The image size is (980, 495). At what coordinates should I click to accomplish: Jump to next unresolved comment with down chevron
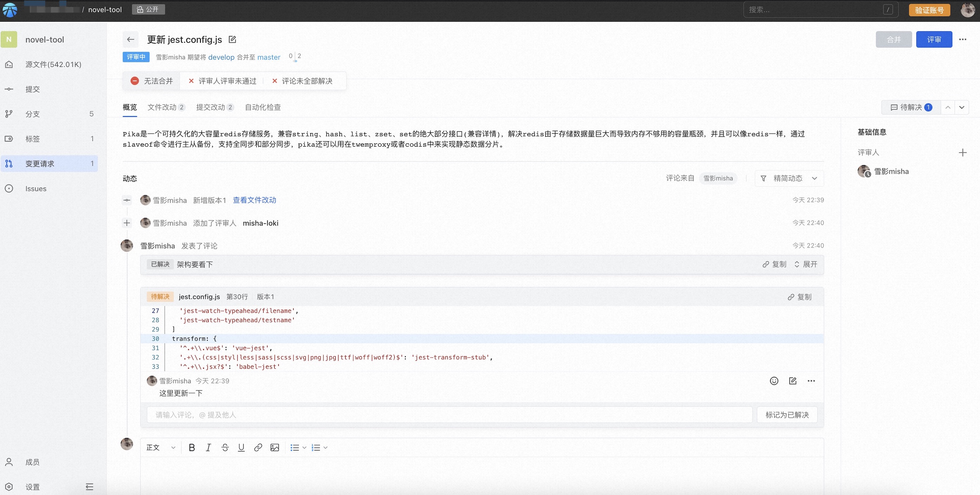[962, 107]
